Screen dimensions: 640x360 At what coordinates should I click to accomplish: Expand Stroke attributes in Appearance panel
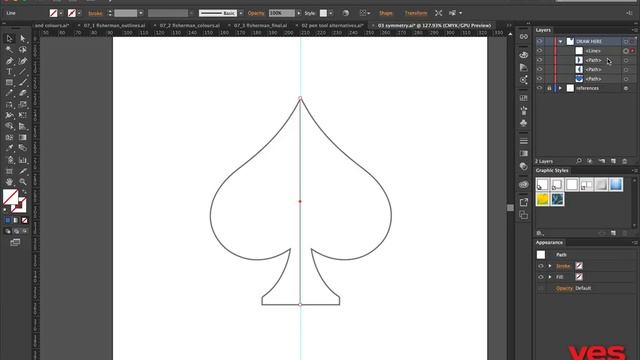(x=550, y=266)
